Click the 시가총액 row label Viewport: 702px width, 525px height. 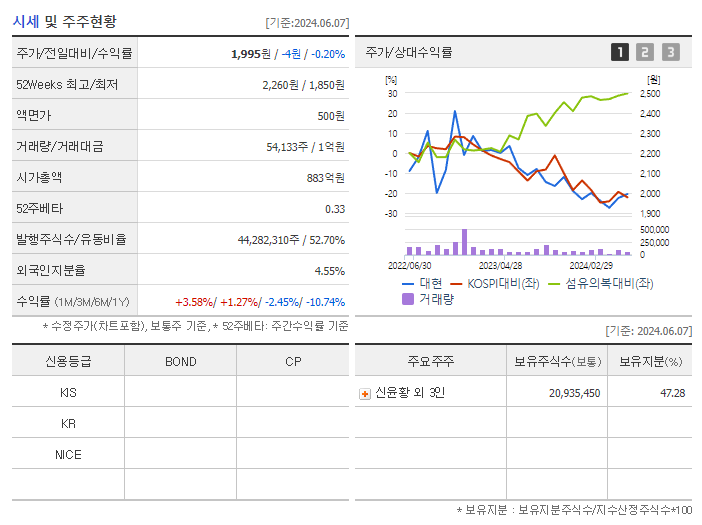pyautogui.click(x=39, y=177)
